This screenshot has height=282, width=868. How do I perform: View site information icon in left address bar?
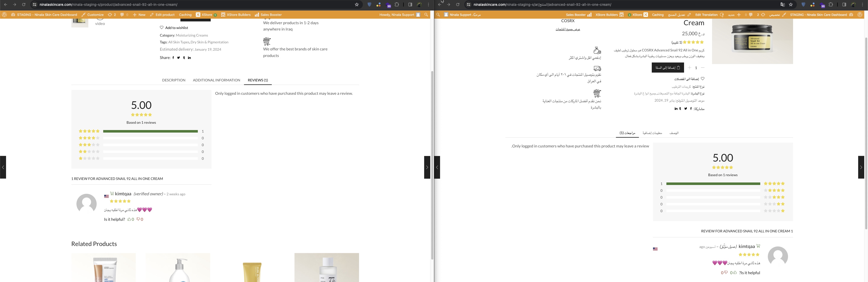(34, 5)
